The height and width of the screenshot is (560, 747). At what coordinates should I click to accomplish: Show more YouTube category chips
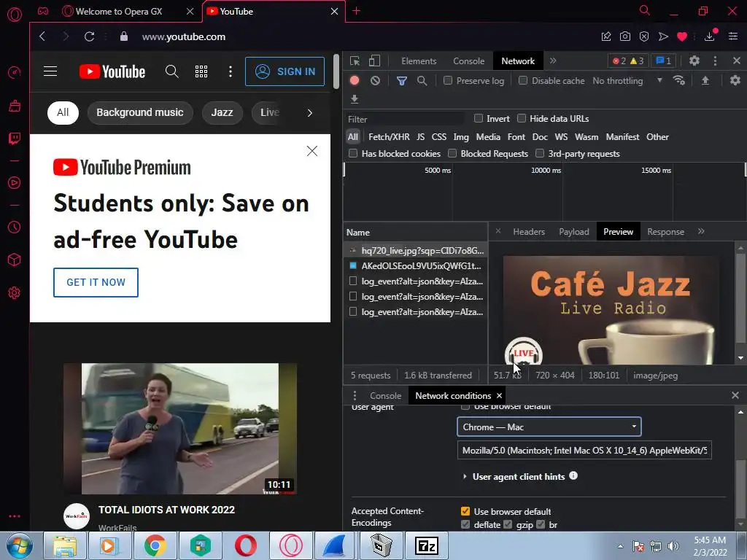(x=309, y=113)
